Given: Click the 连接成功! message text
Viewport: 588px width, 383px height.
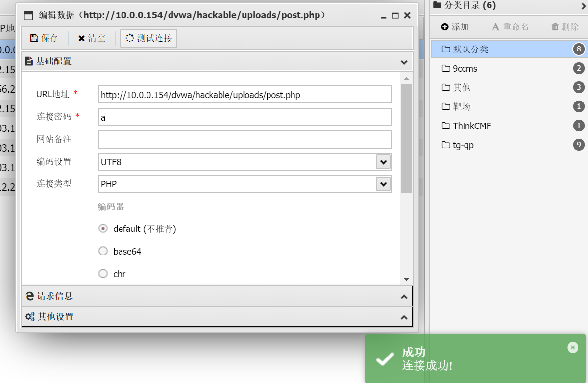Looking at the screenshot, I should [x=427, y=365].
